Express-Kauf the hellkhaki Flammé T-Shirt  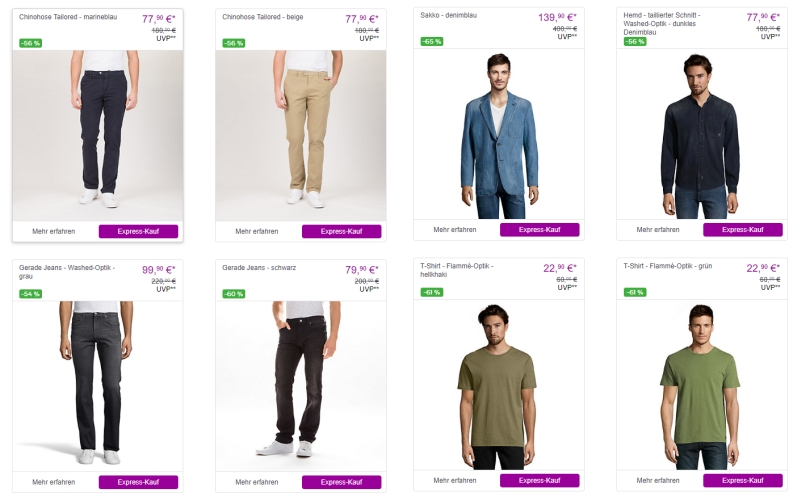coord(539,481)
